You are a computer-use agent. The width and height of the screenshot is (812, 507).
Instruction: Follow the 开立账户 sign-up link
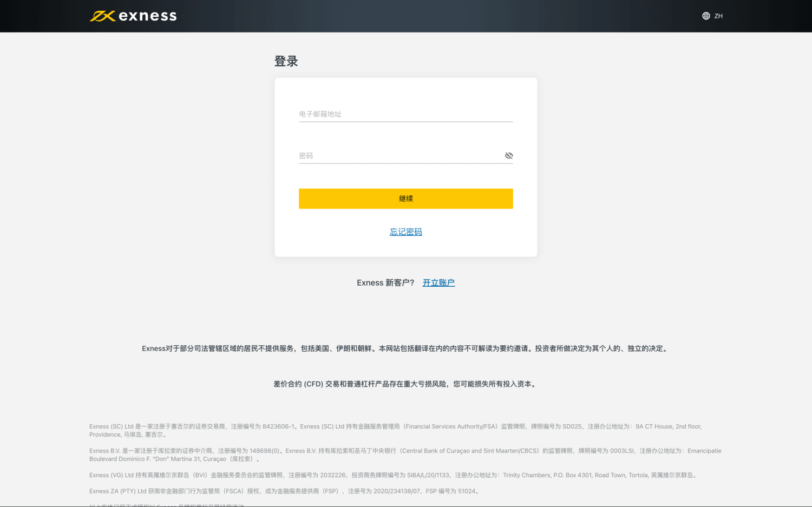(x=438, y=282)
